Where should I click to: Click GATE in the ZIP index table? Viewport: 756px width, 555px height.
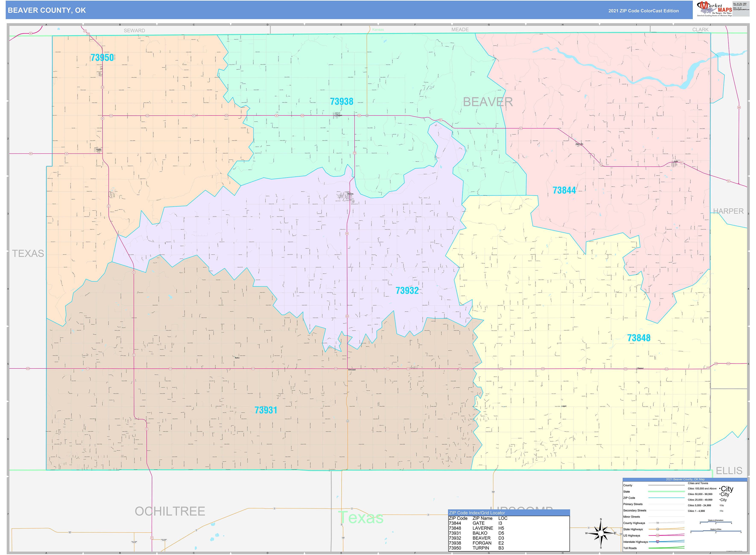(478, 523)
